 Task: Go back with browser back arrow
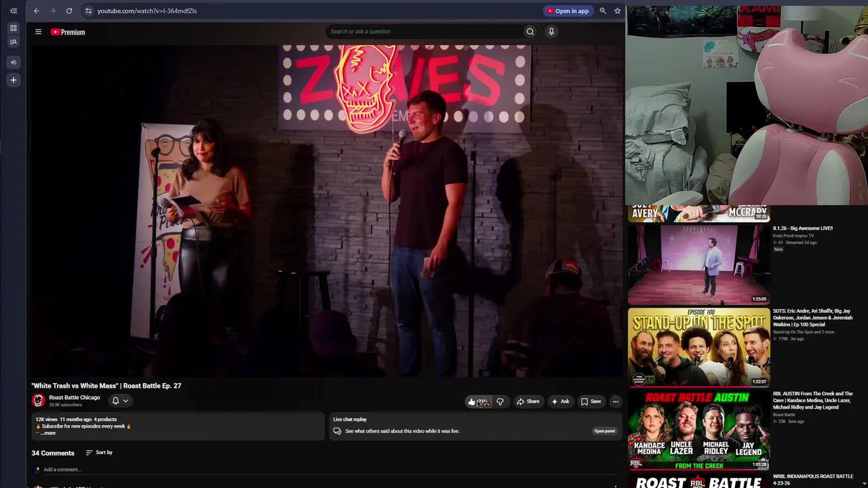tap(37, 11)
